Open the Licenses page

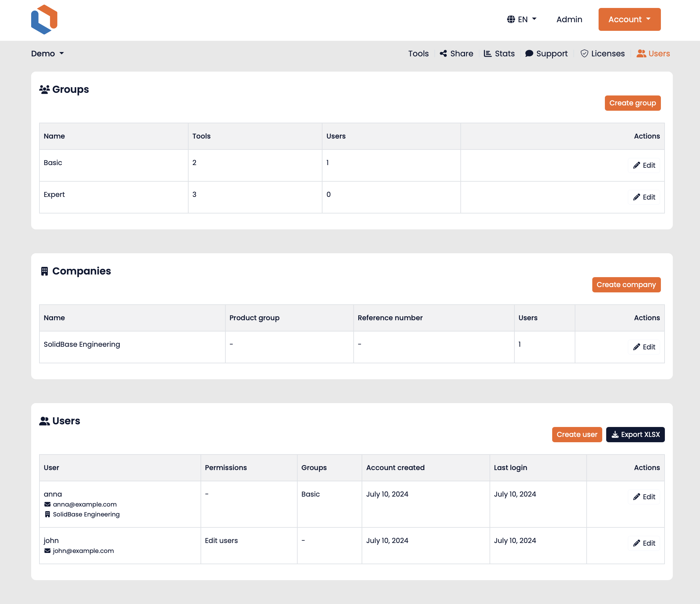(603, 53)
